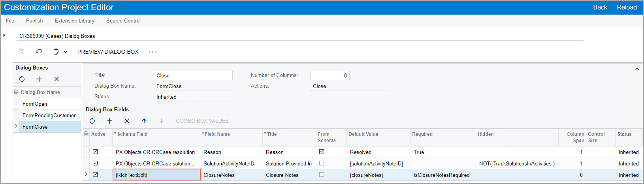
Task: Add a new dialog box with the plus icon
Action: (39, 79)
